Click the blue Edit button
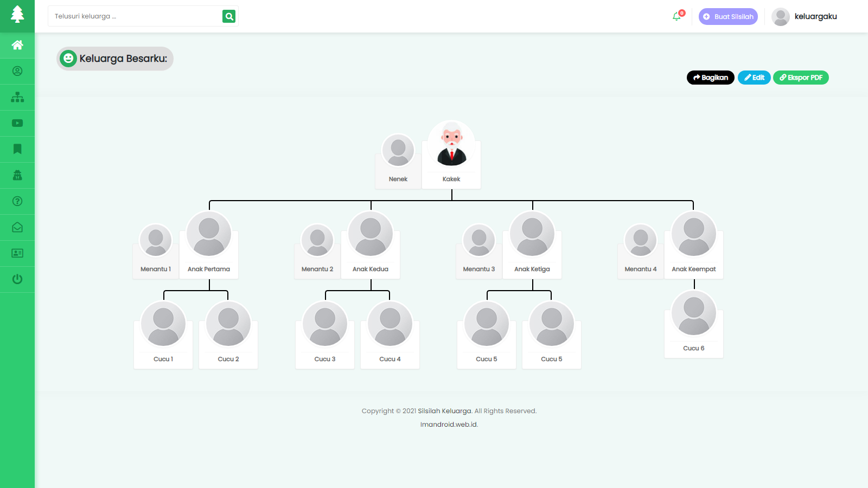 [x=754, y=78]
